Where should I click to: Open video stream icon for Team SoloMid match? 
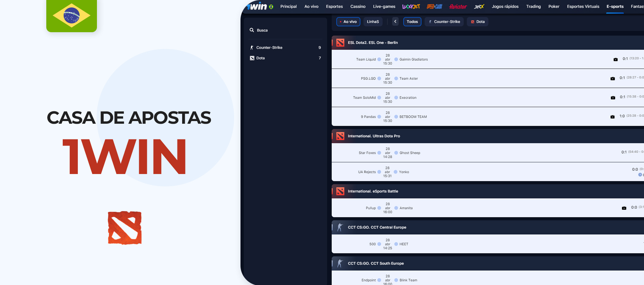(613, 98)
